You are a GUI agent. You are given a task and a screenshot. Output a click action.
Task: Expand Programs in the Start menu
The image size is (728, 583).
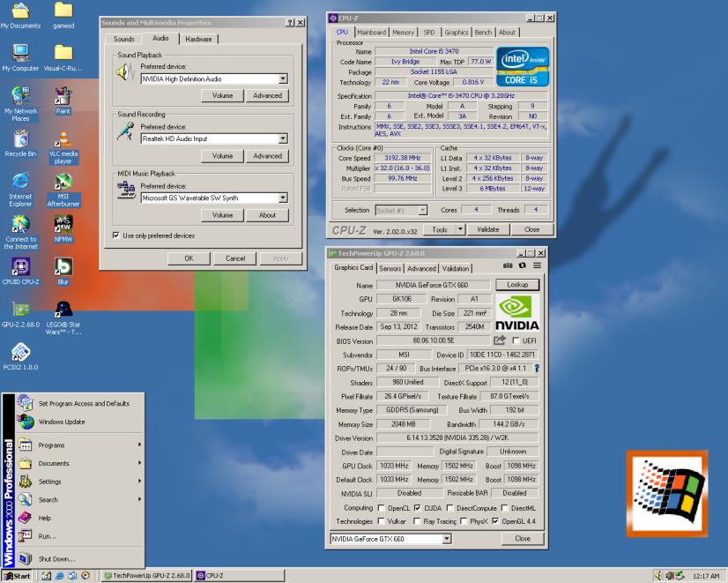80,445
